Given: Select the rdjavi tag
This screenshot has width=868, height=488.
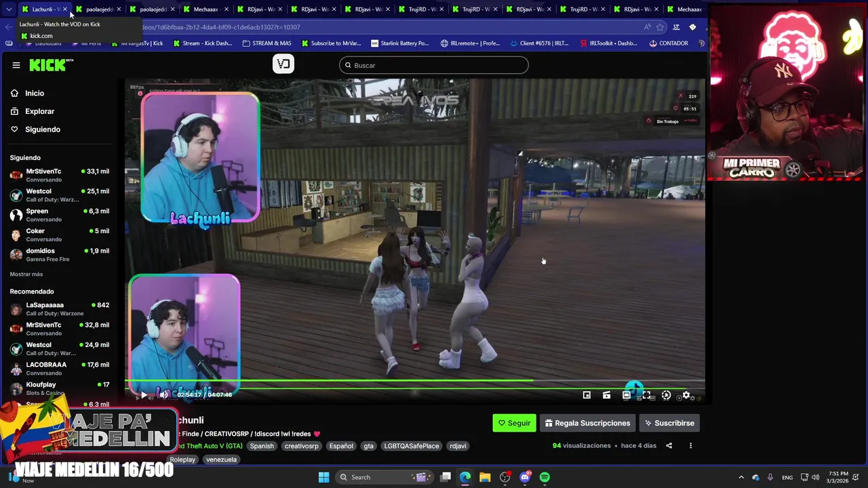Looking at the screenshot, I should [x=458, y=446].
